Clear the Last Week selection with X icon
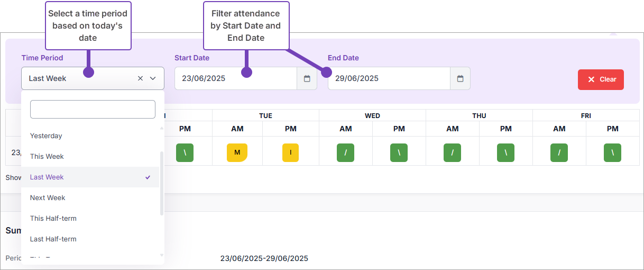This screenshot has width=644, height=270. pyautogui.click(x=140, y=78)
